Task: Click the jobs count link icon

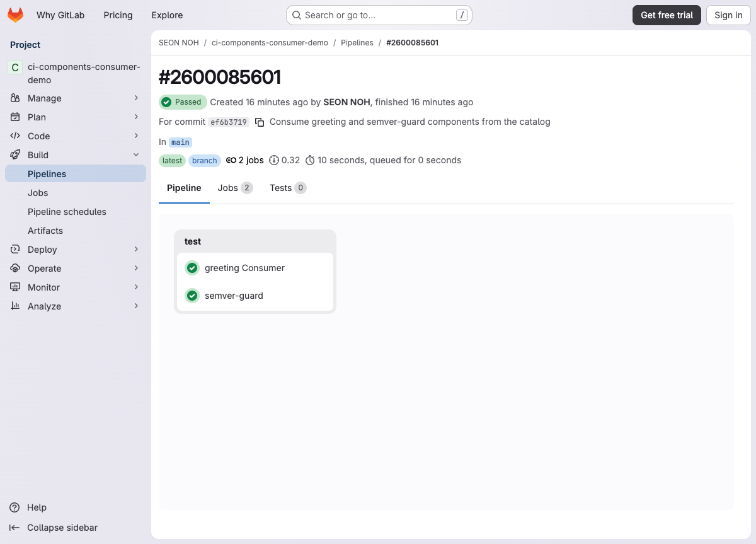Action: 231,160
